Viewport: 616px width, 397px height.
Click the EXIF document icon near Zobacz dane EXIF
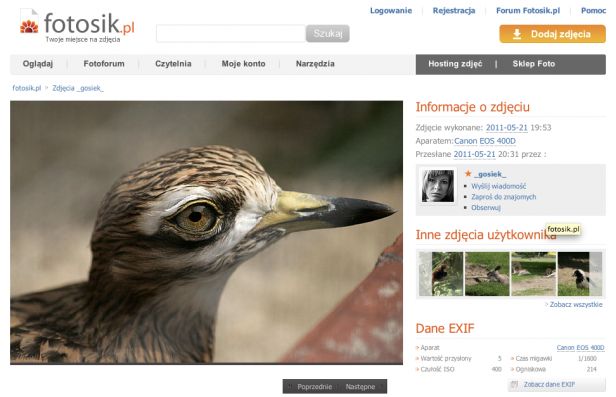point(514,385)
